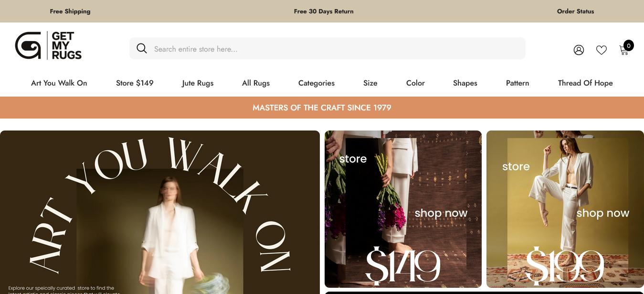
Task: Open the Art You Walk On banner image
Action: (x=159, y=212)
